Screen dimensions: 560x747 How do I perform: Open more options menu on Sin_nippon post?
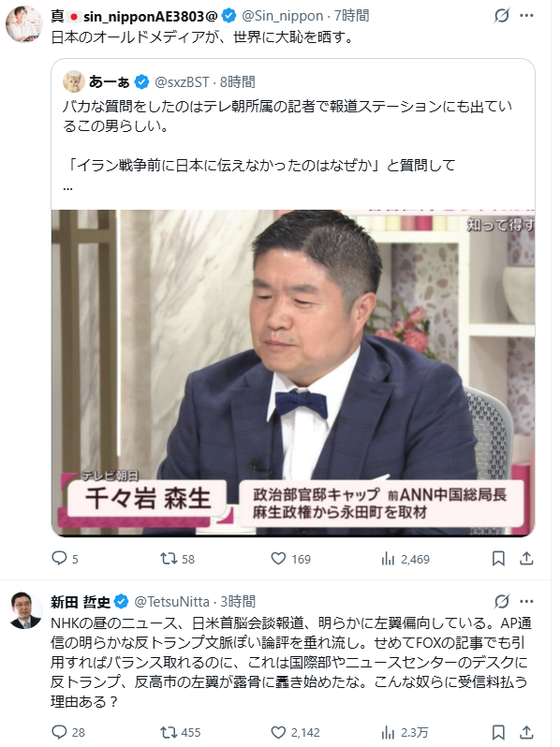526,16
